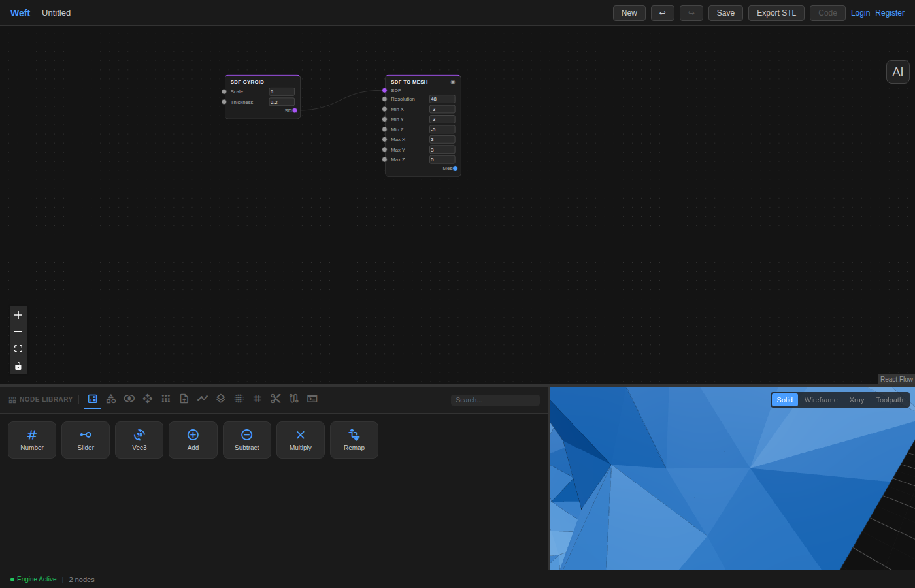Viewport: 915px width, 588px height.
Task: Fit view of the node canvas
Action: click(18, 349)
